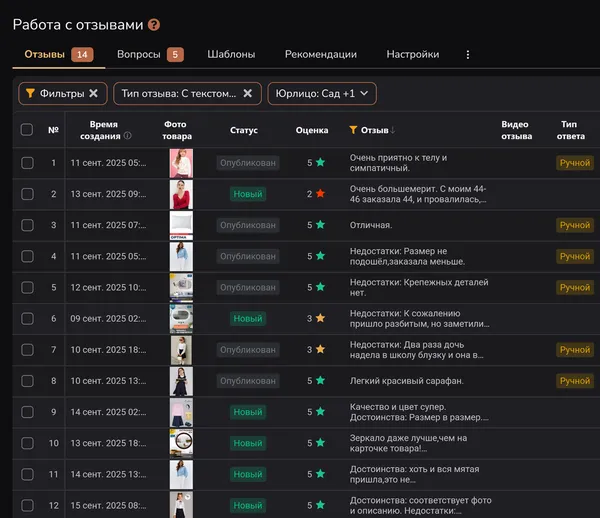600x518 pixels.
Task: Click the filter funnel icon in Отзыв header
Action: pos(353,130)
